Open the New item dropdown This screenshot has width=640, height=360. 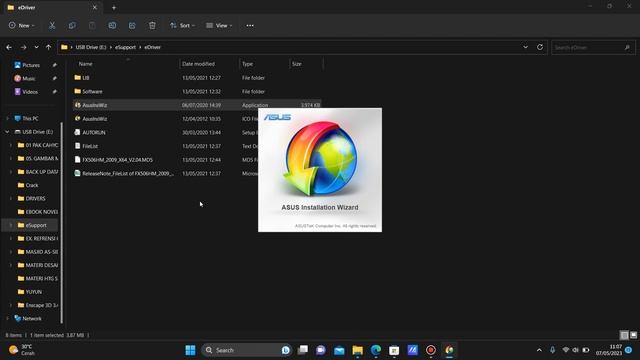click(22, 25)
